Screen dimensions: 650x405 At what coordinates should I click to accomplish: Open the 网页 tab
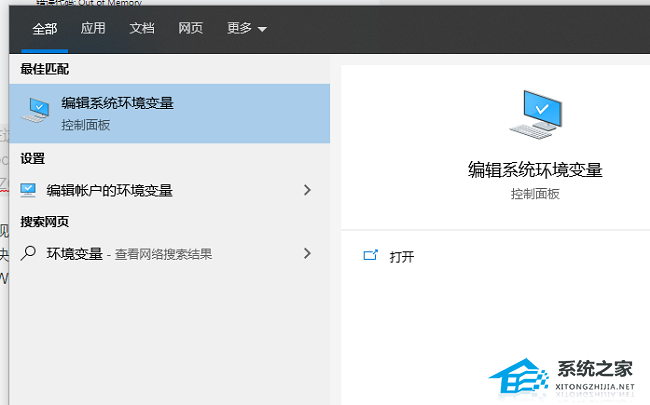[191, 28]
